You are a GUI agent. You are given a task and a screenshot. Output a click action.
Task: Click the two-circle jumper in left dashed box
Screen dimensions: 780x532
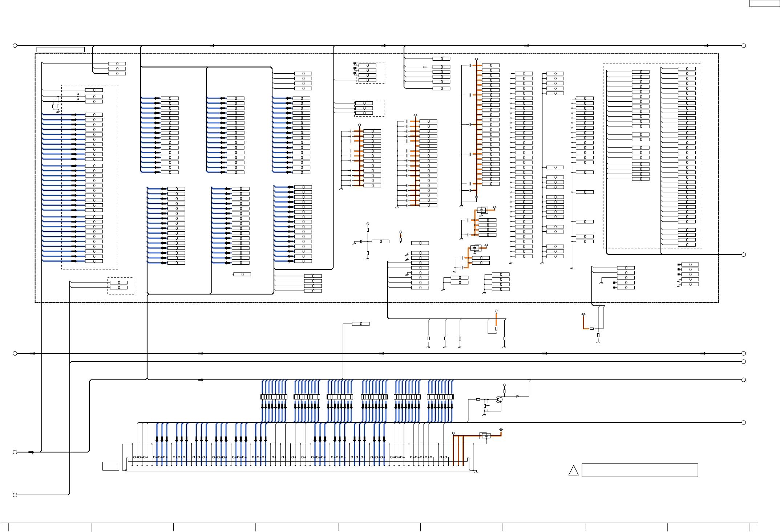pyautogui.click(x=78, y=96)
